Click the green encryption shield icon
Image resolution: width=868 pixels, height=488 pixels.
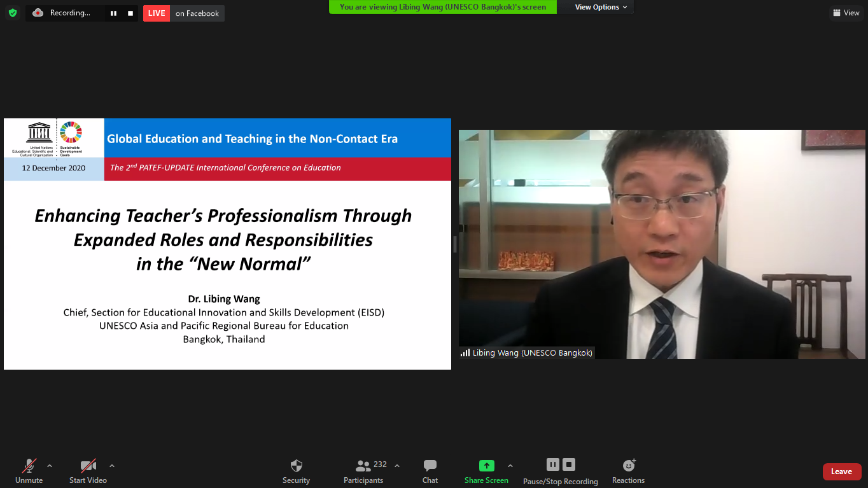click(13, 13)
